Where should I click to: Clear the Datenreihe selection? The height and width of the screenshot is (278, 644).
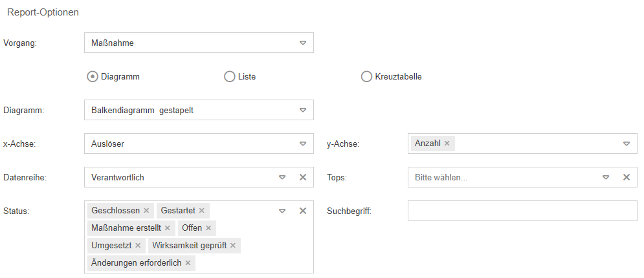(302, 177)
